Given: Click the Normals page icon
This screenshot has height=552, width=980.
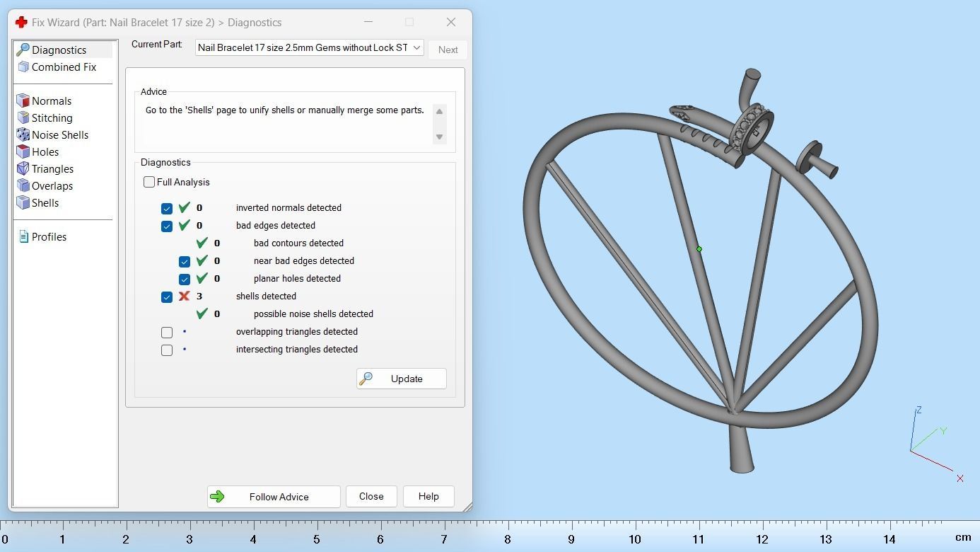Looking at the screenshot, I should click(x=23, y=100).
